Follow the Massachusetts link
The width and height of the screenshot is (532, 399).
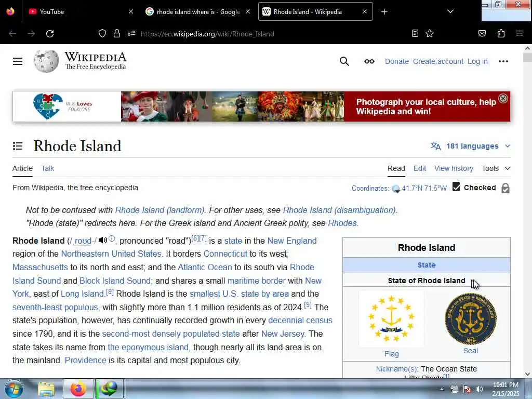point(40,267)
